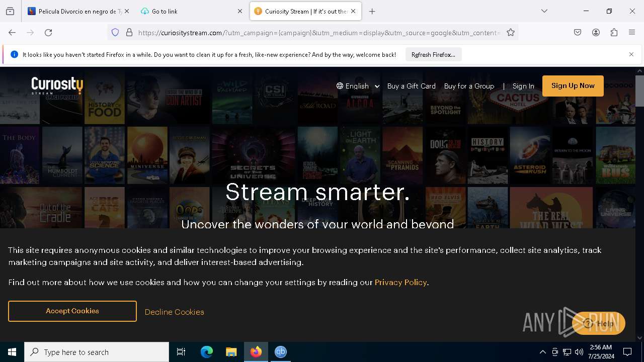Close the Go to link tab

(x=240, y=11)
